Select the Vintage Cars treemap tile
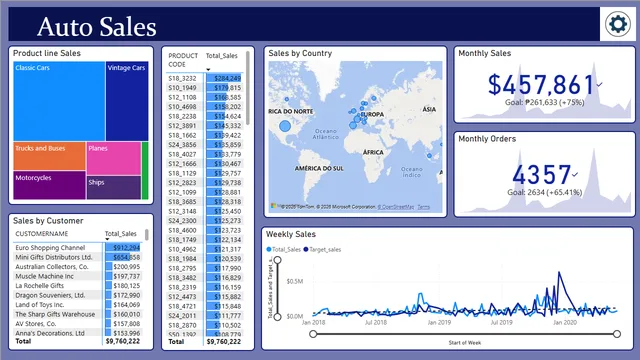Image resolution: width=640 pixels, height=360 pixels. tap(127, 101)
